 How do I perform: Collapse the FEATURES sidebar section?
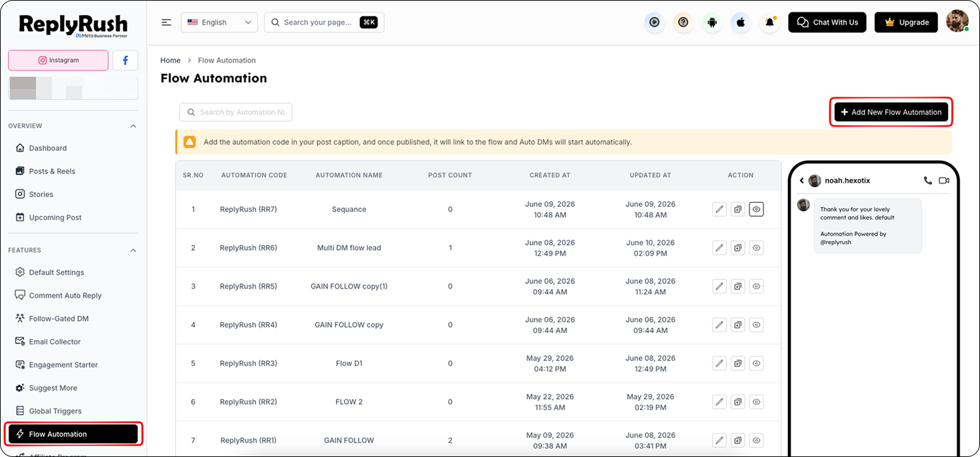[x=133, y=250]
